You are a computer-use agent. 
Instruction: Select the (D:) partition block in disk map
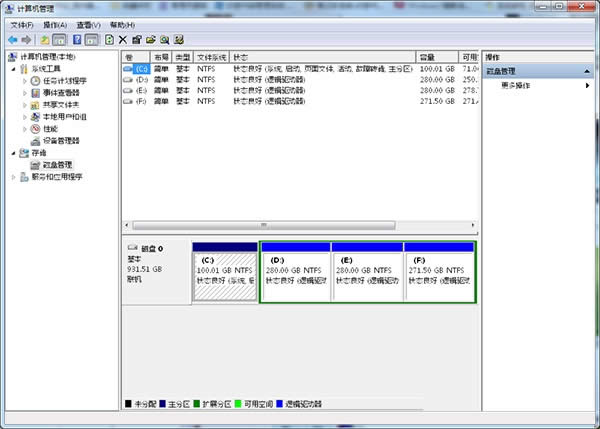tap(294, 272)
